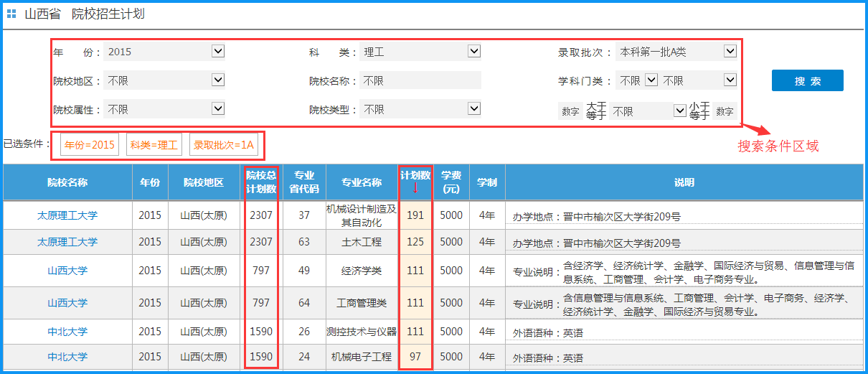Remove the 年份=2015 selected condition tag
Screen dimensions: 868x374
(x=90, y=145)
